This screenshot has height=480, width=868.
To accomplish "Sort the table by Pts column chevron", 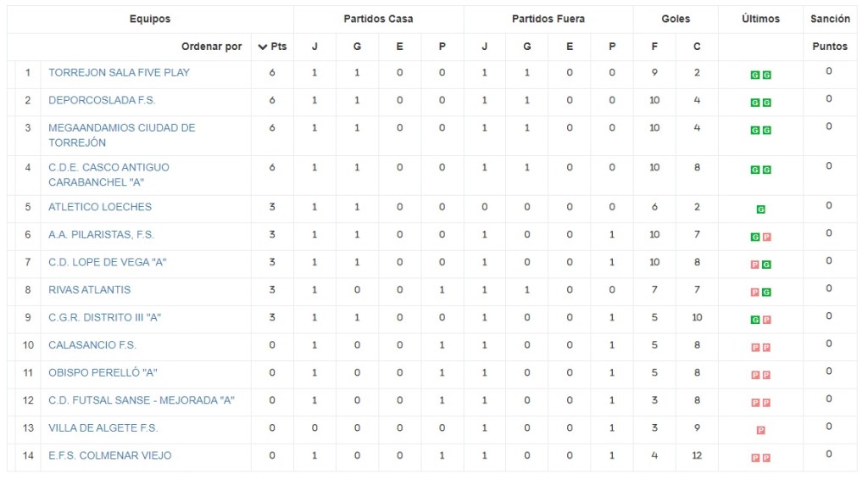I will [x=263, y=47].
